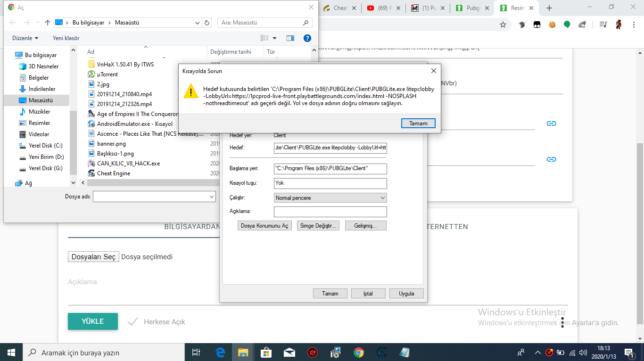This screenshot has height=361, width=644.
Task: Click the green chat bubble extension
Action: [x=567, y=25]
